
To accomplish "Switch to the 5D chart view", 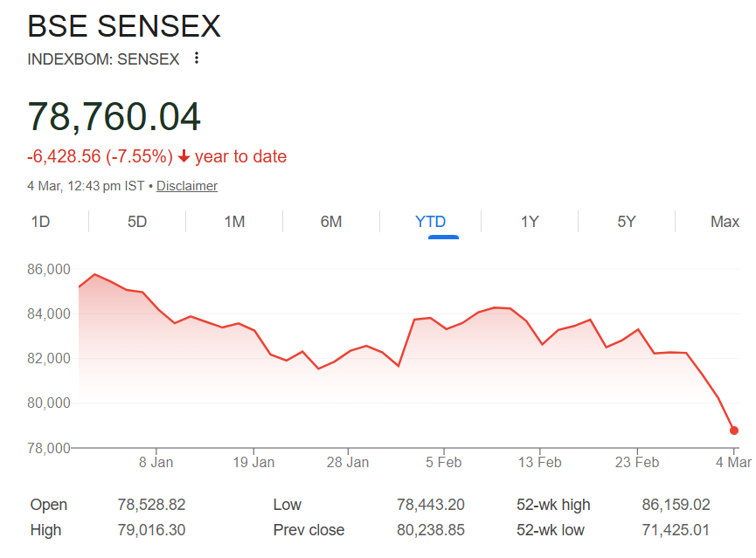I will tap(135, 222).
